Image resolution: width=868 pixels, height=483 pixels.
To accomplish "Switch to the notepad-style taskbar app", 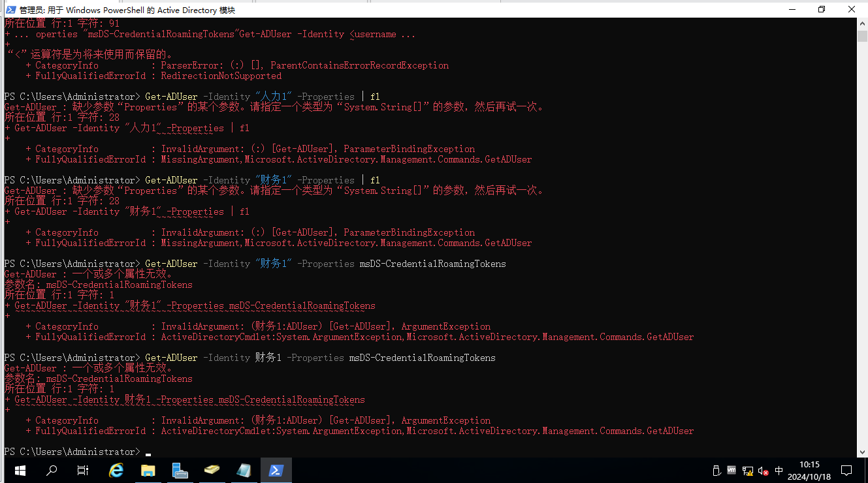I will 244,470.
